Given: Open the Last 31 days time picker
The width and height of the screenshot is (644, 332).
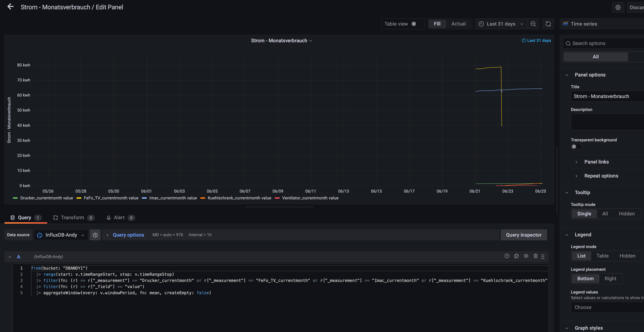Looking at the screenshot, I should pyautogui.click(x=501, y=24).
